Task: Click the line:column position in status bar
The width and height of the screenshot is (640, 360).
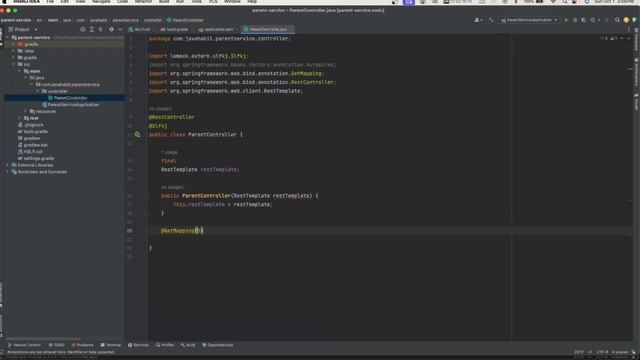Action: [x=579, y=352]
